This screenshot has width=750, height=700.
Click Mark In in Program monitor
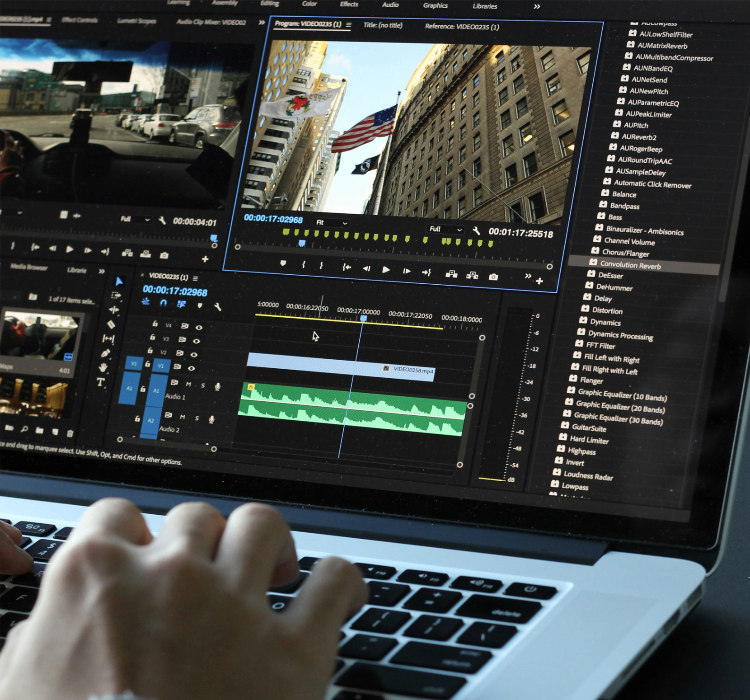point(304,265)
